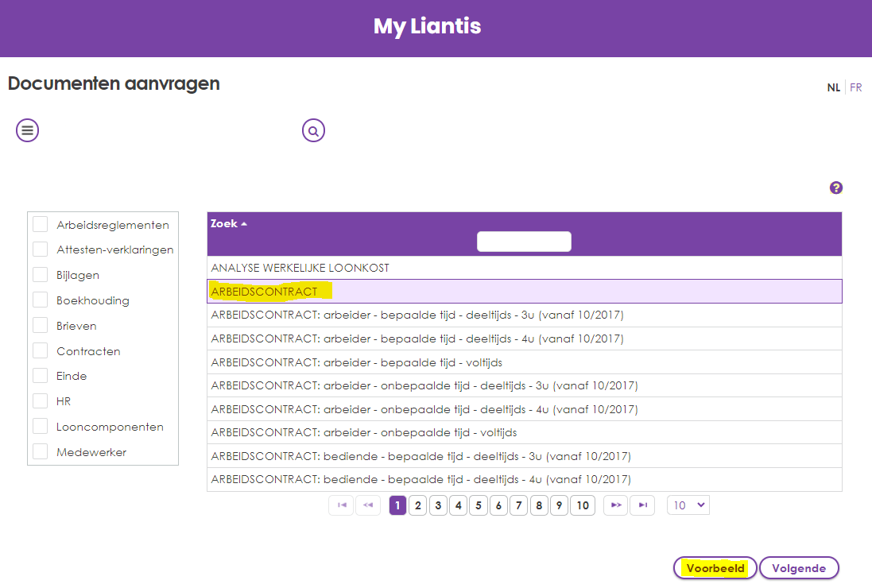Screen dimensions: 872x588
Task: Go to previous page arrow
Action: click(368, 505)
